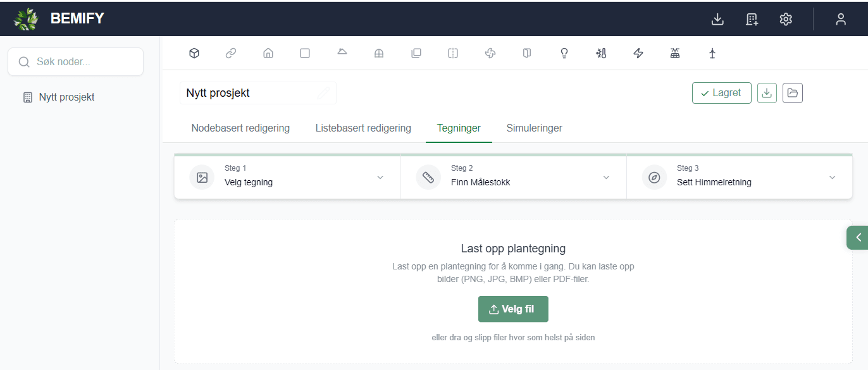Switch to Listebasert redigering tab

click(363, 128)
